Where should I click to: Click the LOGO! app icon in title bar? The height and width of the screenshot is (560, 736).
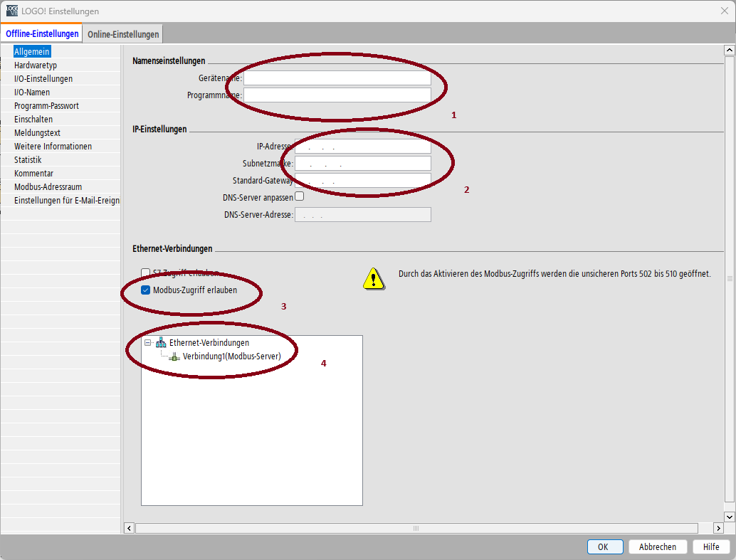point(12,11)
